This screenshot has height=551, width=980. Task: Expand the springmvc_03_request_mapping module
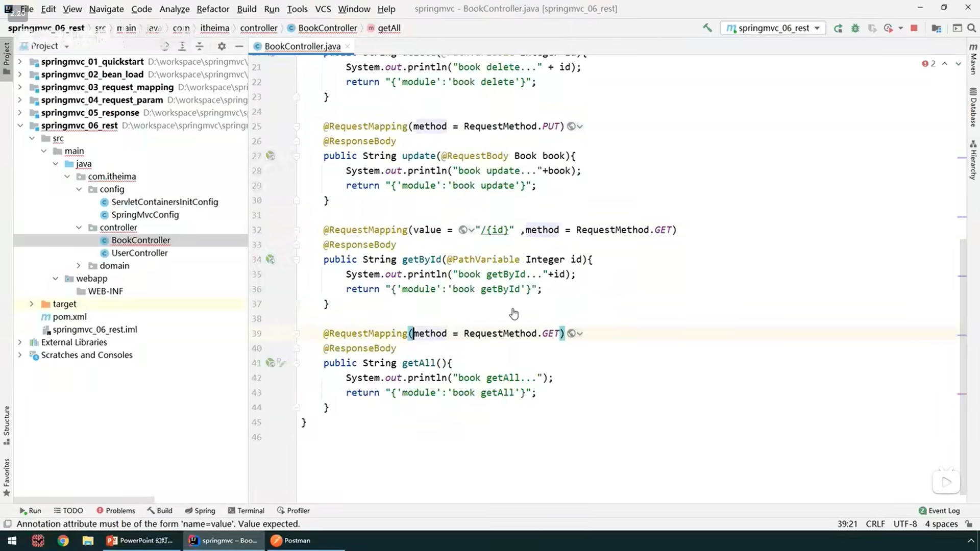pos(20,87)
